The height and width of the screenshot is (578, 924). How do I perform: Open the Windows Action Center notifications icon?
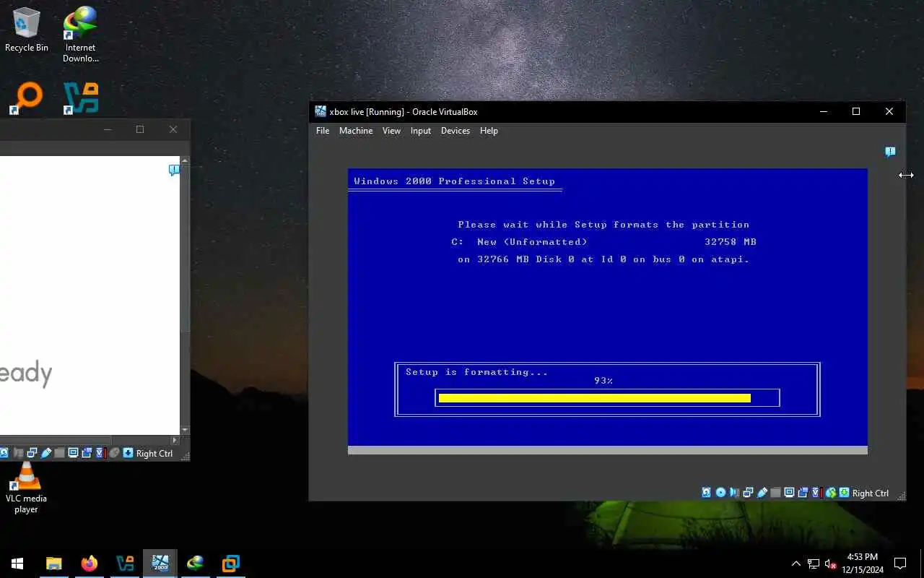pos(900,564)
